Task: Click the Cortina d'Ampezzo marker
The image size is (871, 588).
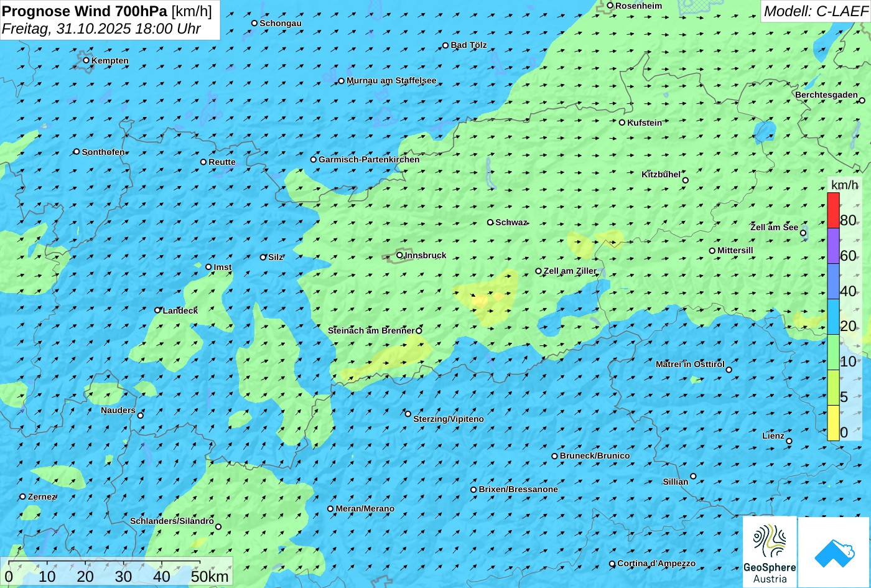Action: point(612,564)
